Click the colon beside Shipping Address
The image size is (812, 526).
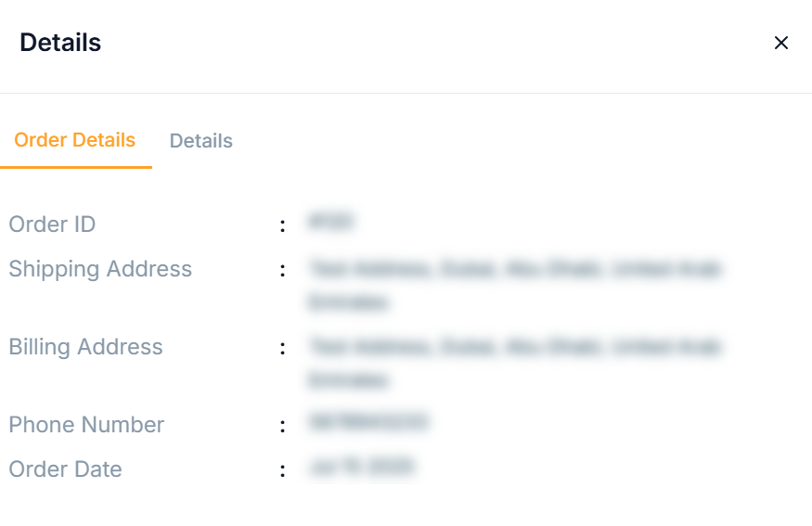point(282,270)
